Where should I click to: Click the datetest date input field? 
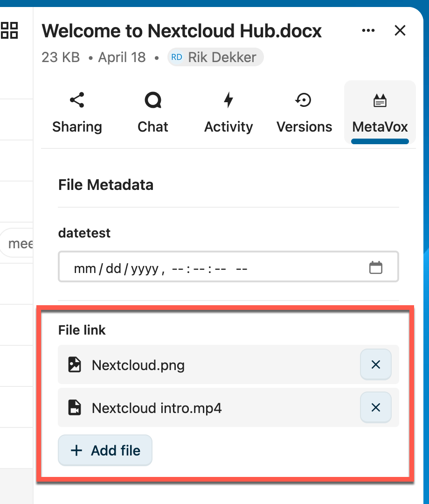(228, 267)
